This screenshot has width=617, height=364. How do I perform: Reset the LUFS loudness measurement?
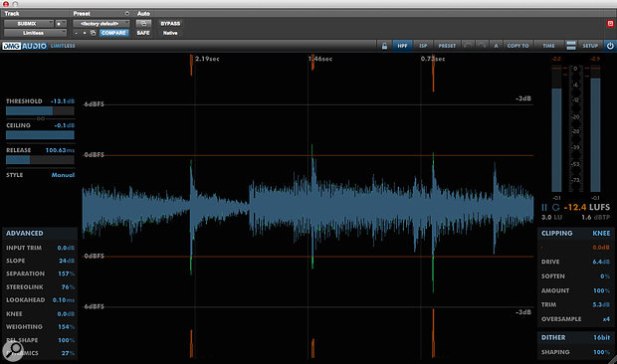pyautogui.click(x=555, y=207)
